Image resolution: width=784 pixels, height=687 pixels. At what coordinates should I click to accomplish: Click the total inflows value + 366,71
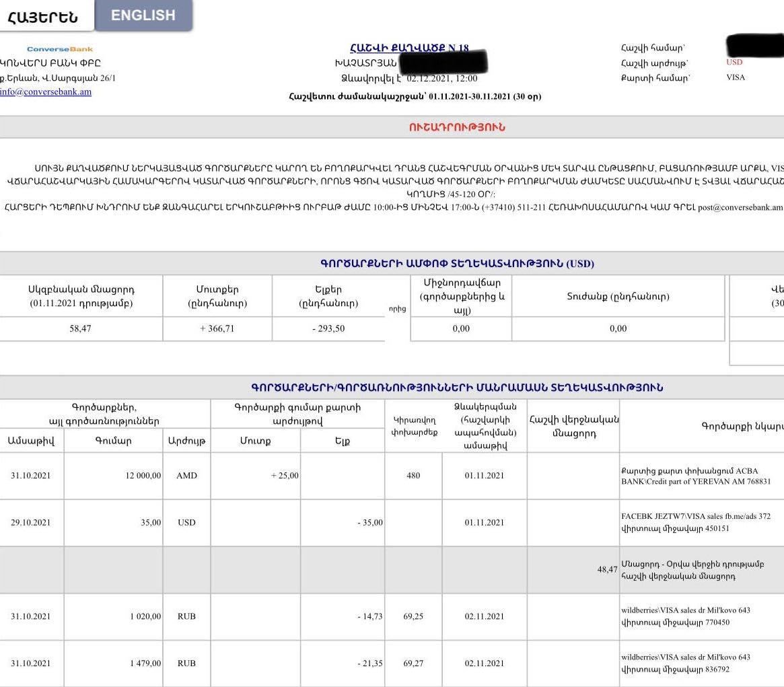[217, 328]
